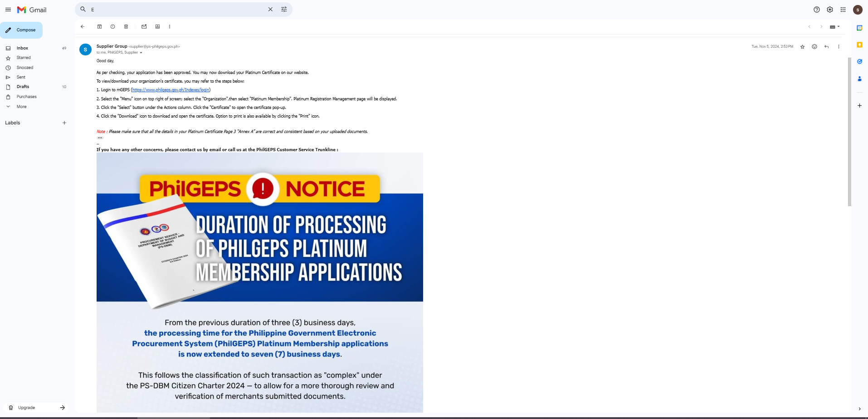868x419 pixels.
Task: Add an emoji reaction to the email
Action: [814, 47]
